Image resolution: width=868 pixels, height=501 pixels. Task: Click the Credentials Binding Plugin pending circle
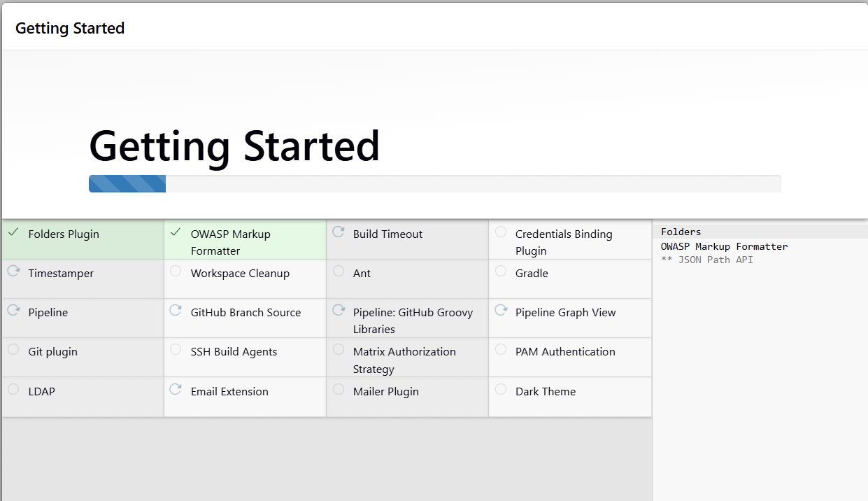500,232
